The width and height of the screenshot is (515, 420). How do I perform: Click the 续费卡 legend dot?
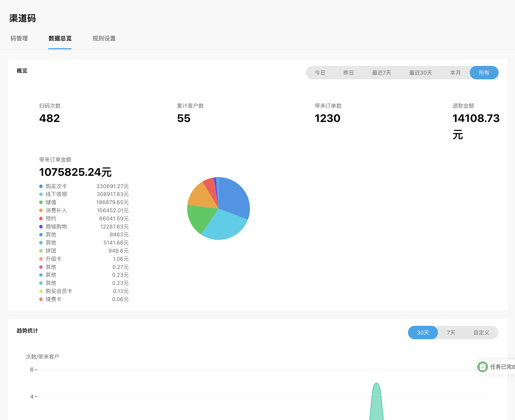click(x=41, y=299)
